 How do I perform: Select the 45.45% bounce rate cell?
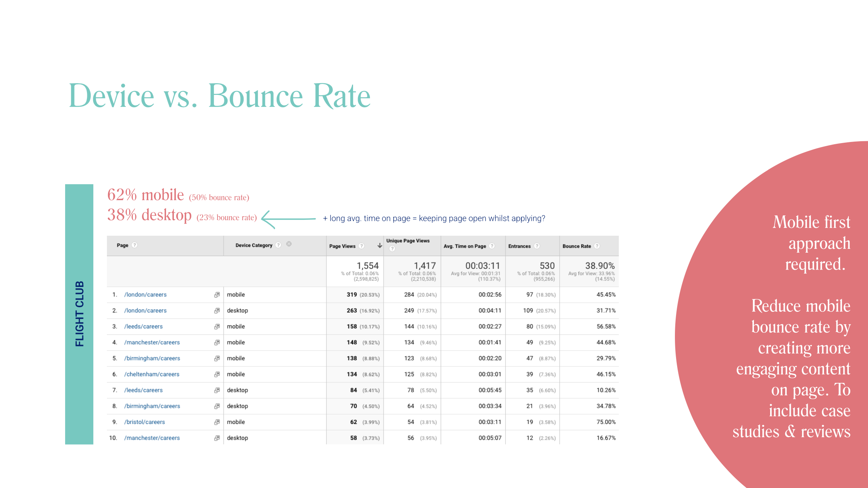click(x=606, y=295)
